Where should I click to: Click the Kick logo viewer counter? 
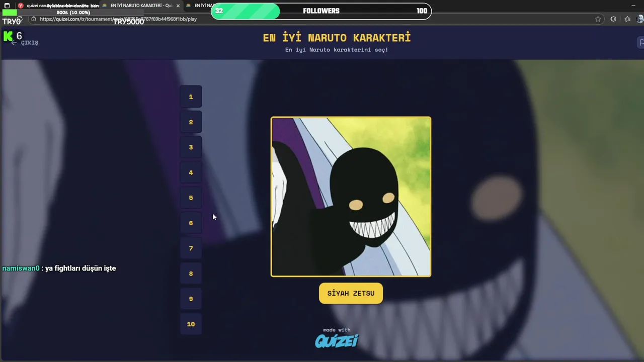(13, 36)
